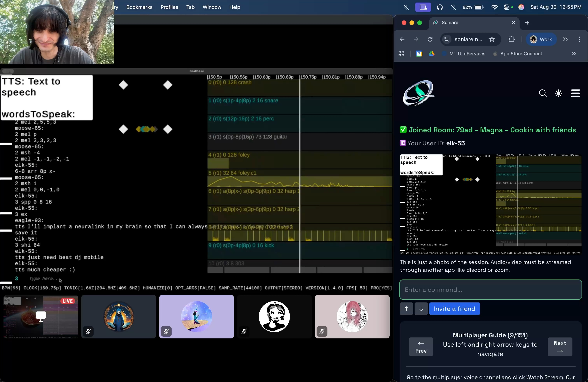
Task: Open the browser extensions puzzle icon
Action: 511,39
